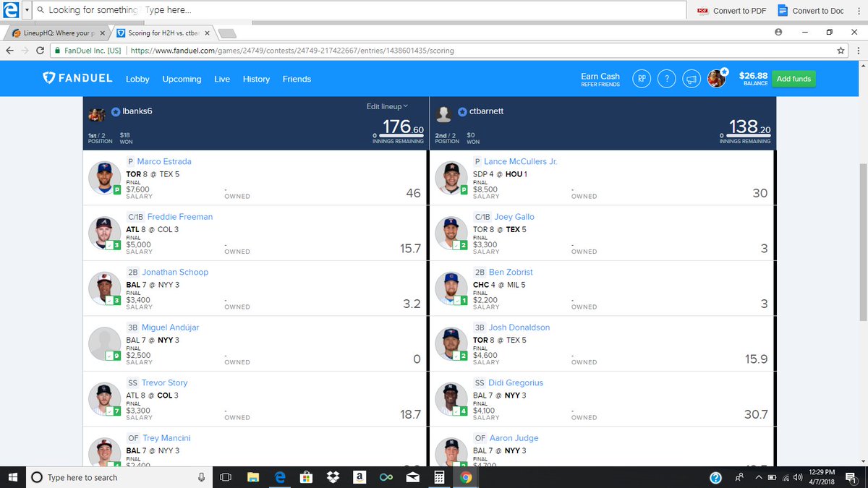Image resolution: width=868 pixels, height=488 pixels.
Task: Click the FanDuel logo
Action: click(x=77, y=78)
